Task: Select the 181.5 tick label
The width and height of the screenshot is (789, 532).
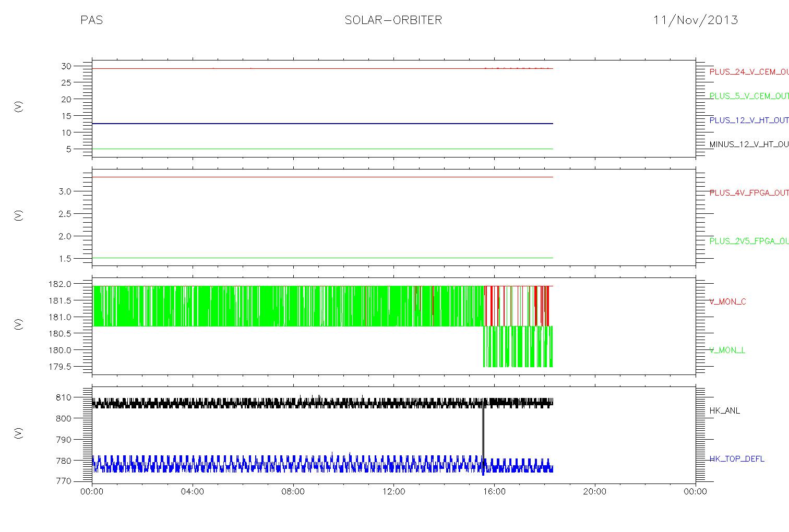Action: (x=61, y=300)
